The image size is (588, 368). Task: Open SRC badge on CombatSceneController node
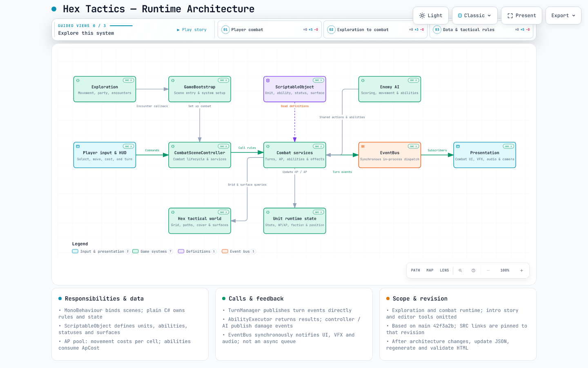pyautogui.click(x=223, y=146)
